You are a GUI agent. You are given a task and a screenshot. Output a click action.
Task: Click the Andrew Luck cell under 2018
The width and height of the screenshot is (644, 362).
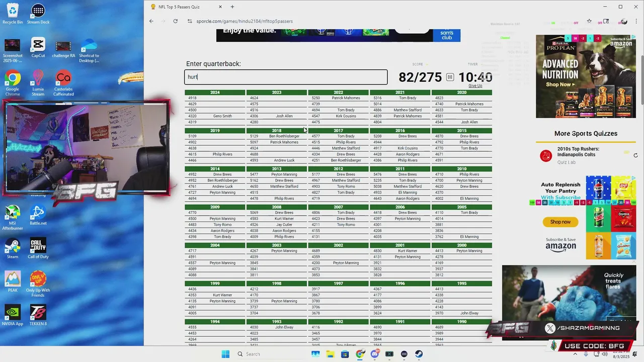click(x=284, y=160)
